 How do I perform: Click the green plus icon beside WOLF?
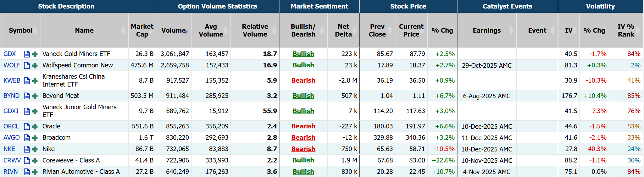tap(35, 66)
